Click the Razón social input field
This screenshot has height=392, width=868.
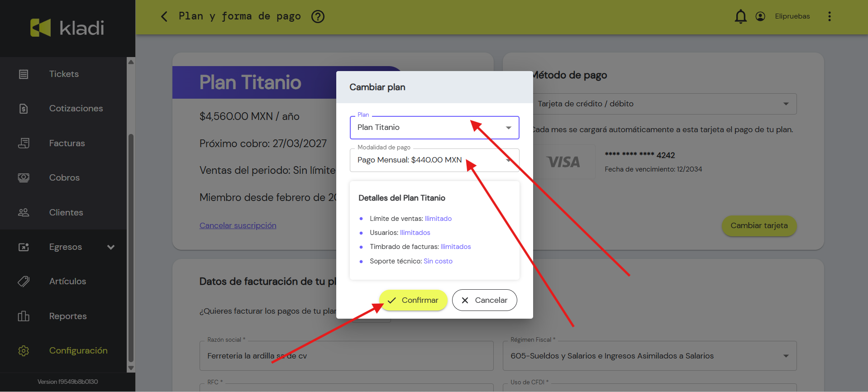346,356
